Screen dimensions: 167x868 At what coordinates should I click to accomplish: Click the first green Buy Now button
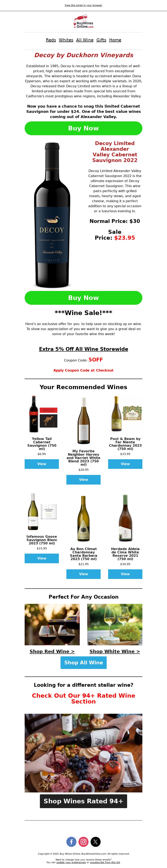tap(83, 128)
